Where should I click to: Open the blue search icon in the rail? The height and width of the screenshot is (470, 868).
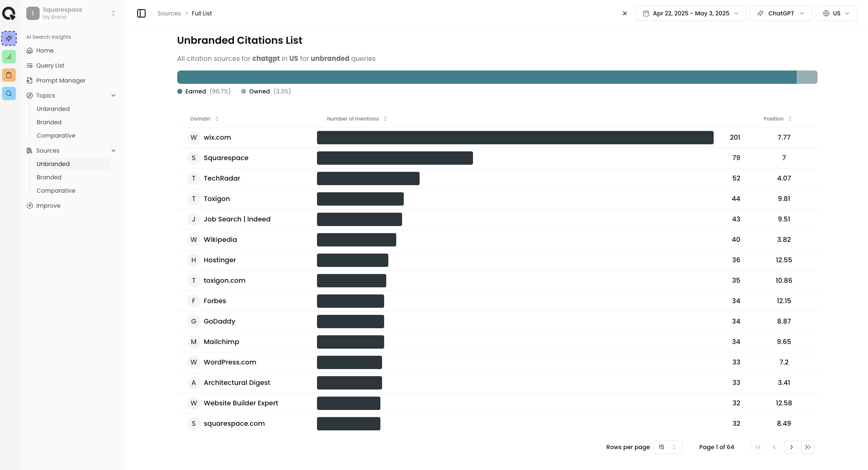[9, 93]
